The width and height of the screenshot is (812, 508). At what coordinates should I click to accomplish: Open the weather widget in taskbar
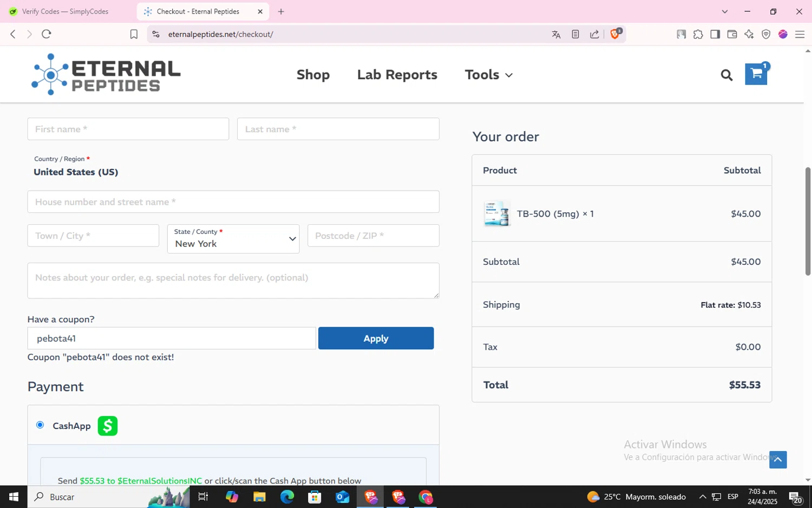637,497
